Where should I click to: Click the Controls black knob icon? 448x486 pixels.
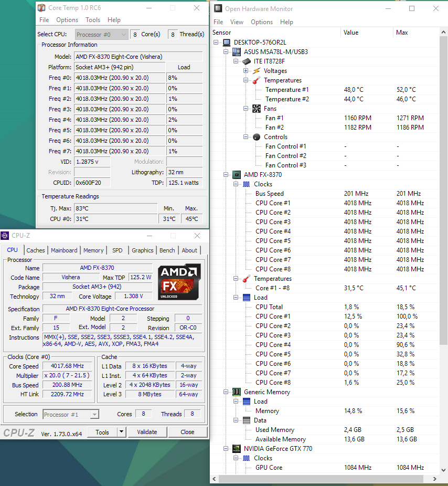point(256,137)
